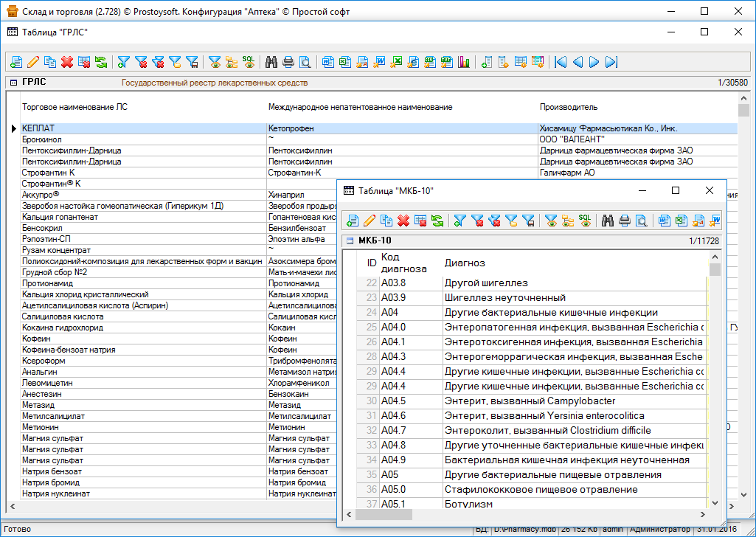
Task: Select the 'Анальгин' row in the ГРЛС table
Action: (178, 372)
